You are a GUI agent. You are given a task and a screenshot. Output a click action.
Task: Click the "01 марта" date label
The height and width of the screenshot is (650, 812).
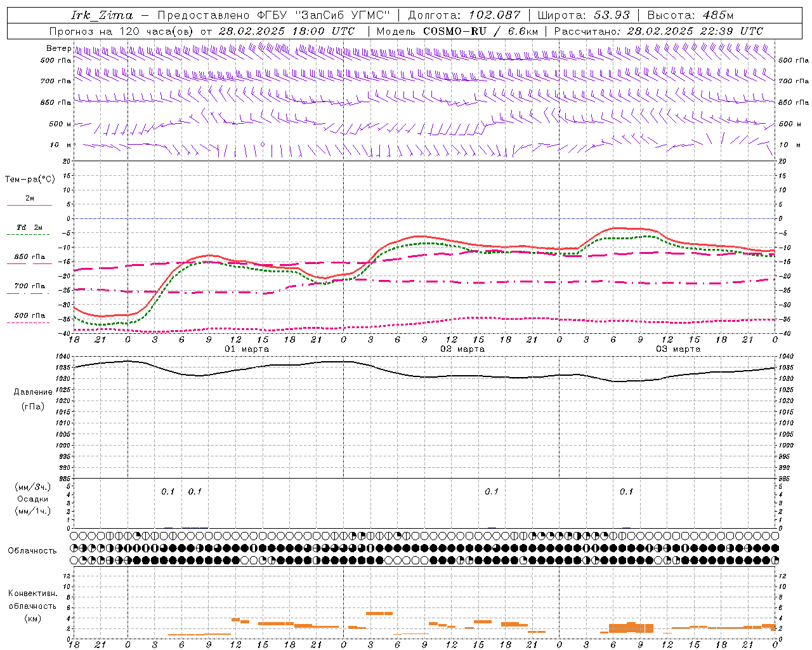pyautogui.click(x=247, y=349)
